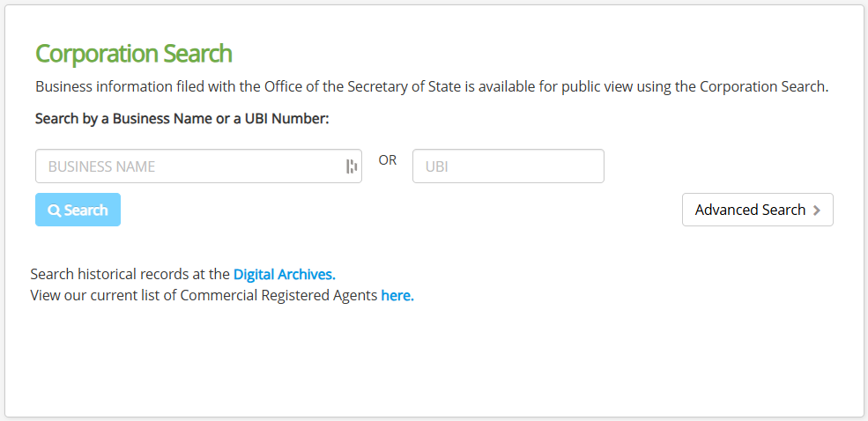Focus the BUSINESS NAME input field
Image resolution: width=868 pixels, height=421 pixels.
(x=198, y=166)
